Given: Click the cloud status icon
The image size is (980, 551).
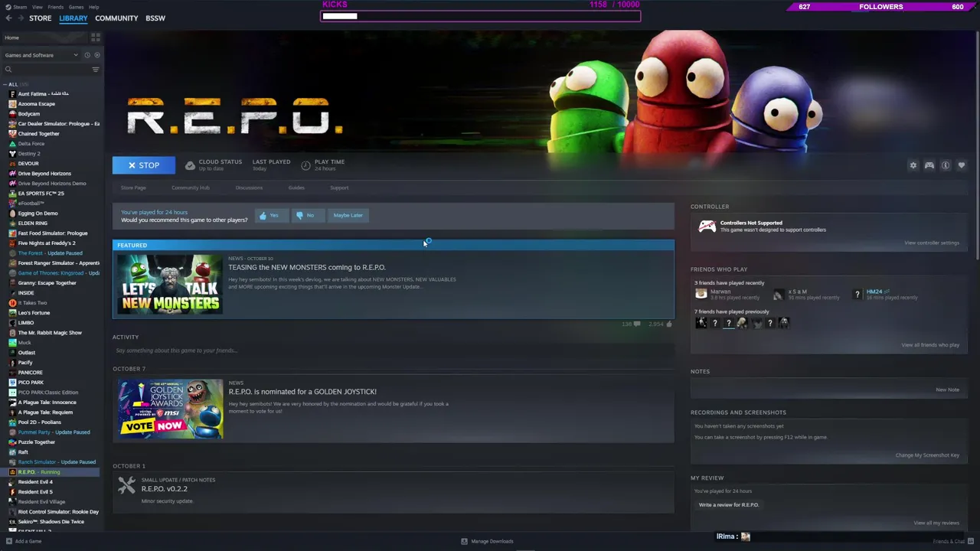Looking at the screenshot, I should click(190, 165).
